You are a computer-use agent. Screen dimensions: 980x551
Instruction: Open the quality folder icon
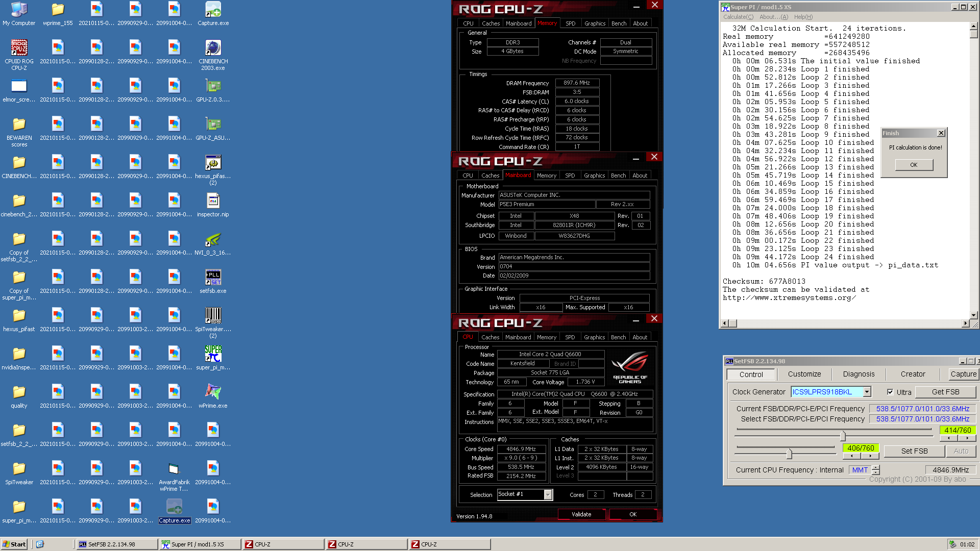point(19,396)
